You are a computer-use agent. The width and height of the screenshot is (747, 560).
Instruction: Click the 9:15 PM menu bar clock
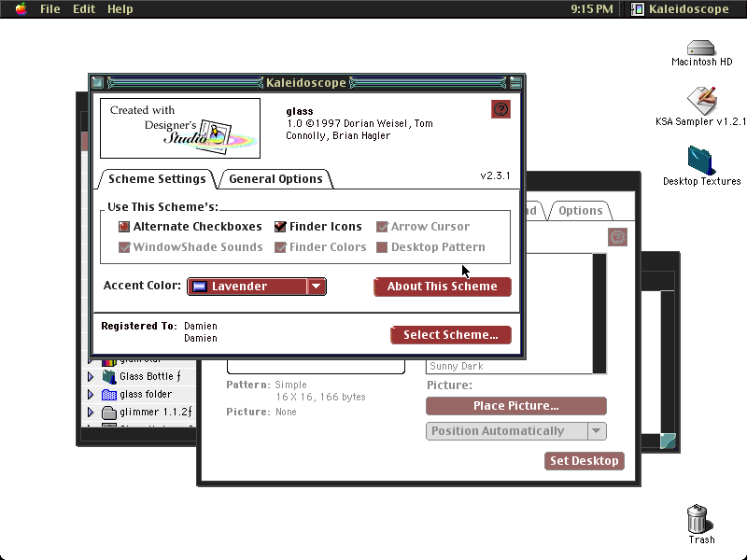592,9
